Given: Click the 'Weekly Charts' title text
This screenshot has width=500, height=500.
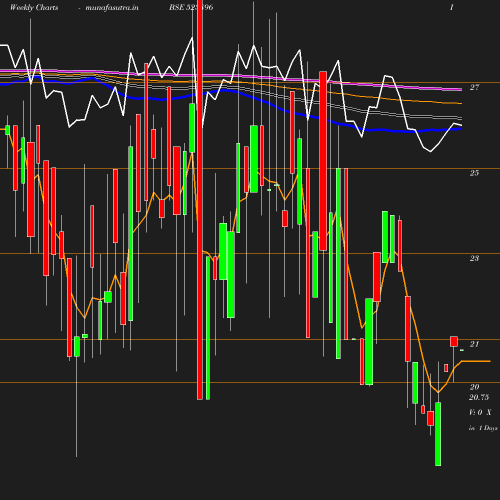Looking at the screenshot, I should point(34,8).
